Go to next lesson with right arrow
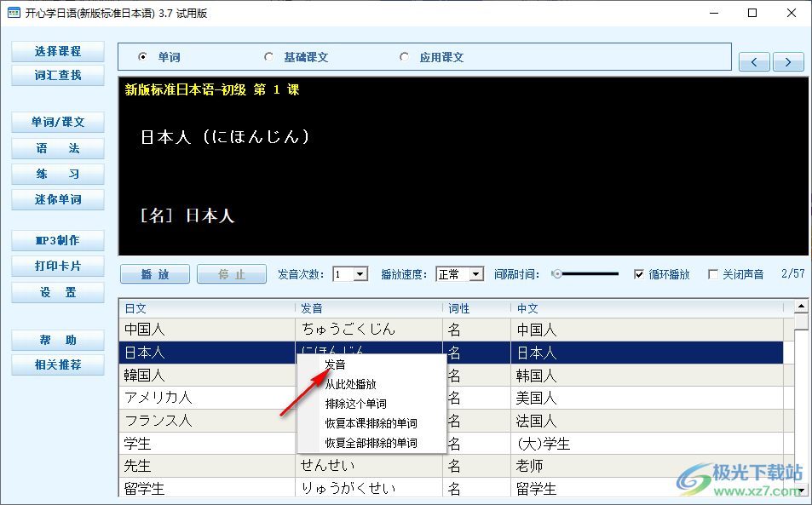Image resolution: width=812 pixels, height=505 pixels. point(788,62)
